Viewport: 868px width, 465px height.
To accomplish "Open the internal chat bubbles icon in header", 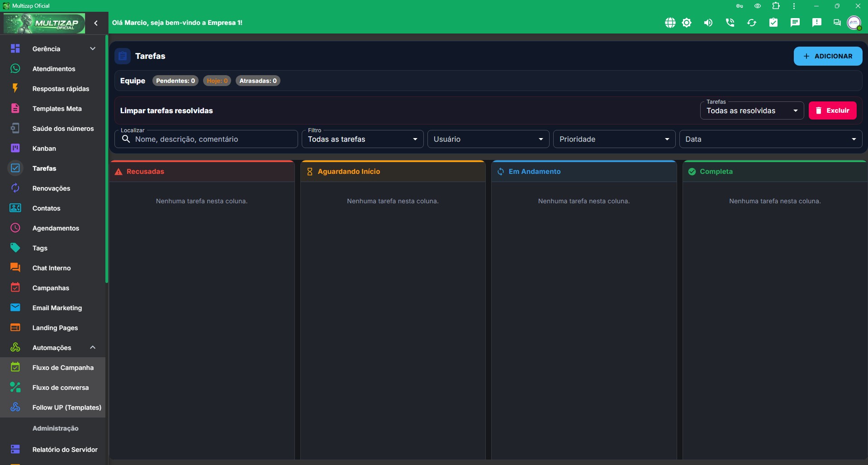I will (837, 23).
